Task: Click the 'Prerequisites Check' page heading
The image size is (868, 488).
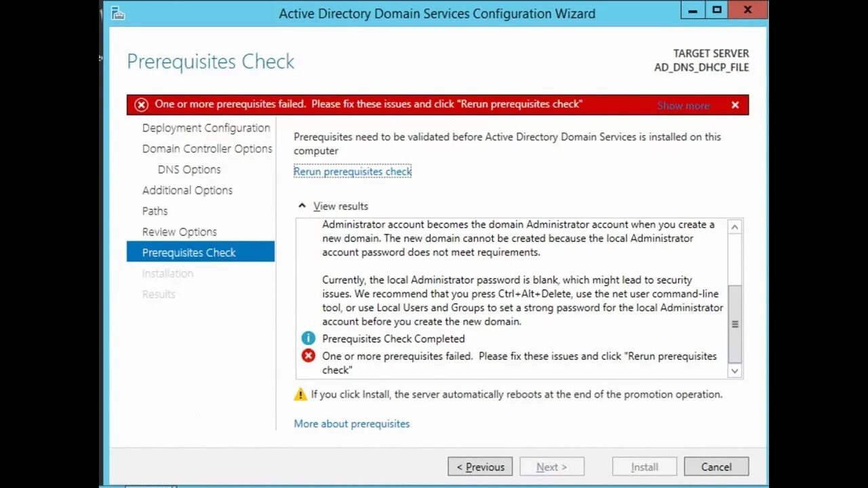Action: 211,62
